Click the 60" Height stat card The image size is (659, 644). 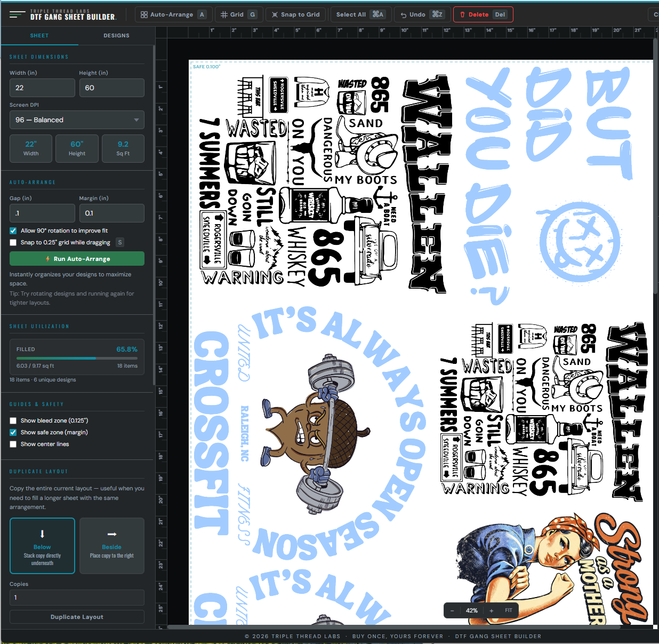(77, 148)
